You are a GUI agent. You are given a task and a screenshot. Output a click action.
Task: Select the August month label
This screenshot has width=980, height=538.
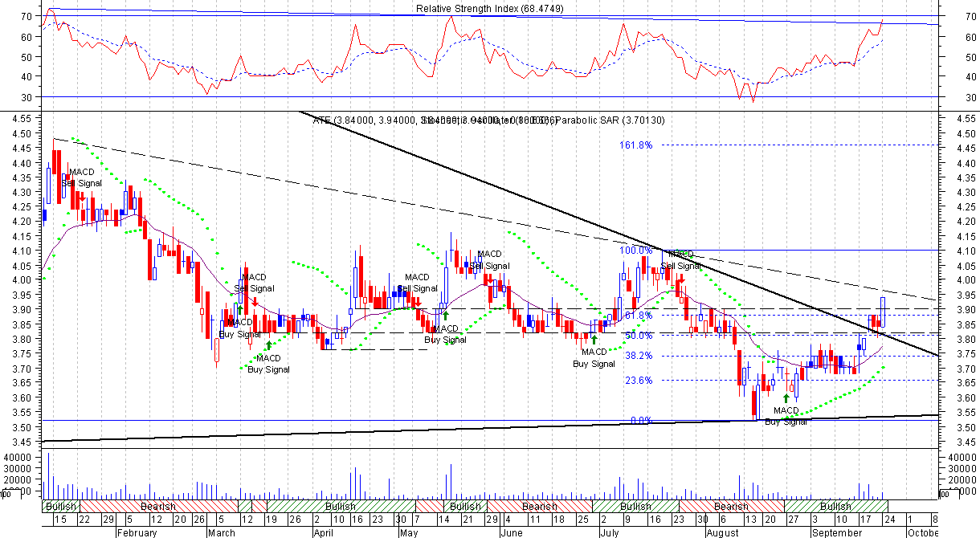(722, 532)
